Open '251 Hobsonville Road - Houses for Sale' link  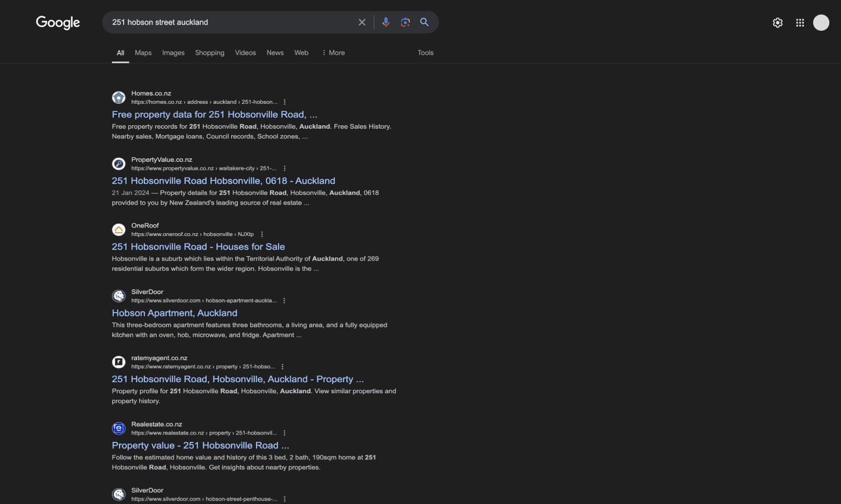pyautogui.click(x=198, y=247)
